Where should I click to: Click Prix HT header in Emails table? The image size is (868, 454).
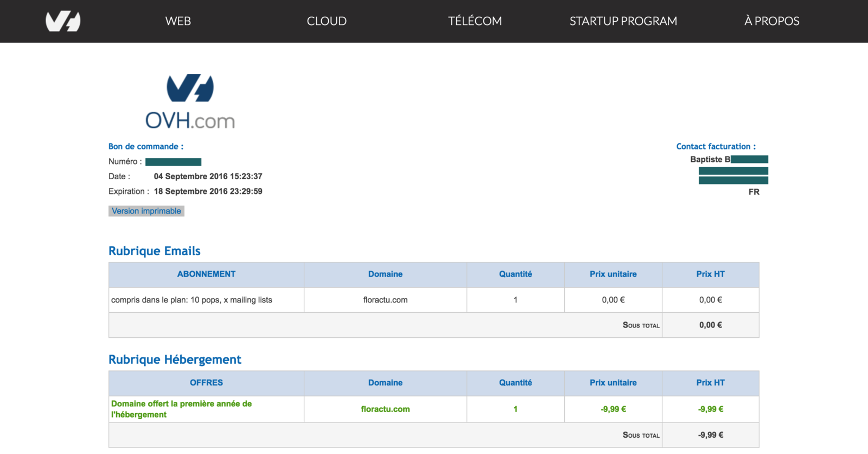710,274
